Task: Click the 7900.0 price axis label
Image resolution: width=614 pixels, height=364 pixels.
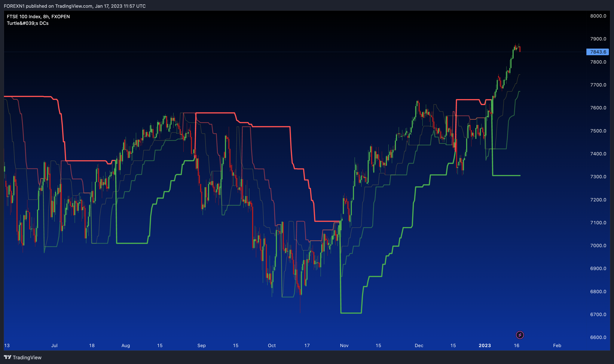Action: tap(598, 39)
